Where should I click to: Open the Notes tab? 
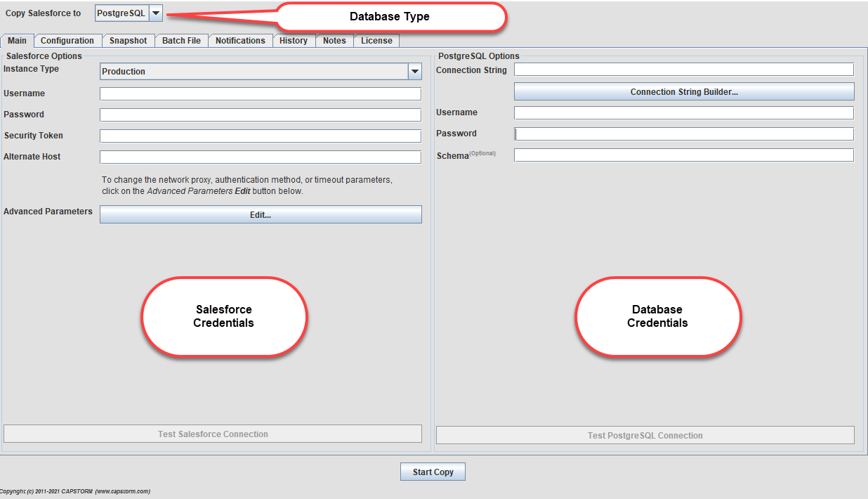tap(334, 41)
